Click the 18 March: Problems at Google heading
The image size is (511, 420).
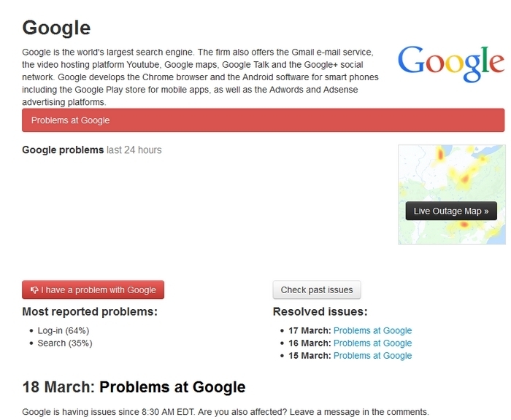point(134,387)
